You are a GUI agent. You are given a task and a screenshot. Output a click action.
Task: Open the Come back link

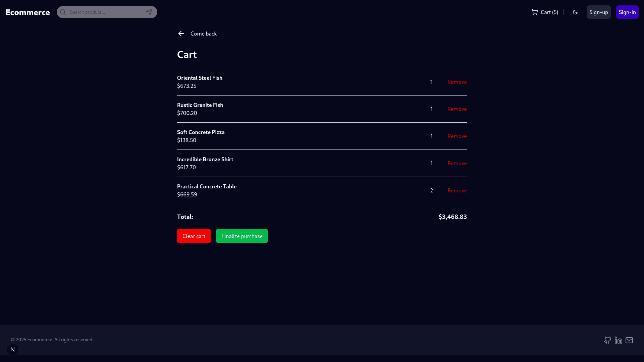pos(203,34)
